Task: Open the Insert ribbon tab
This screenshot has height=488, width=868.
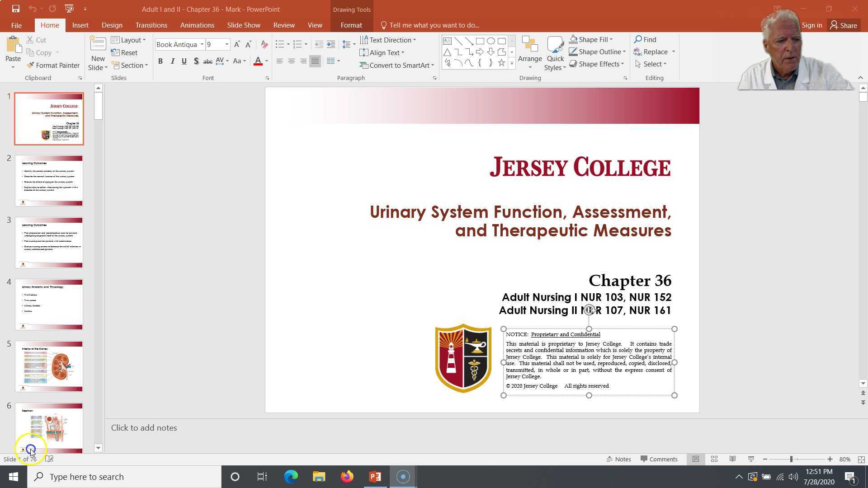Action: pos(80,25)
